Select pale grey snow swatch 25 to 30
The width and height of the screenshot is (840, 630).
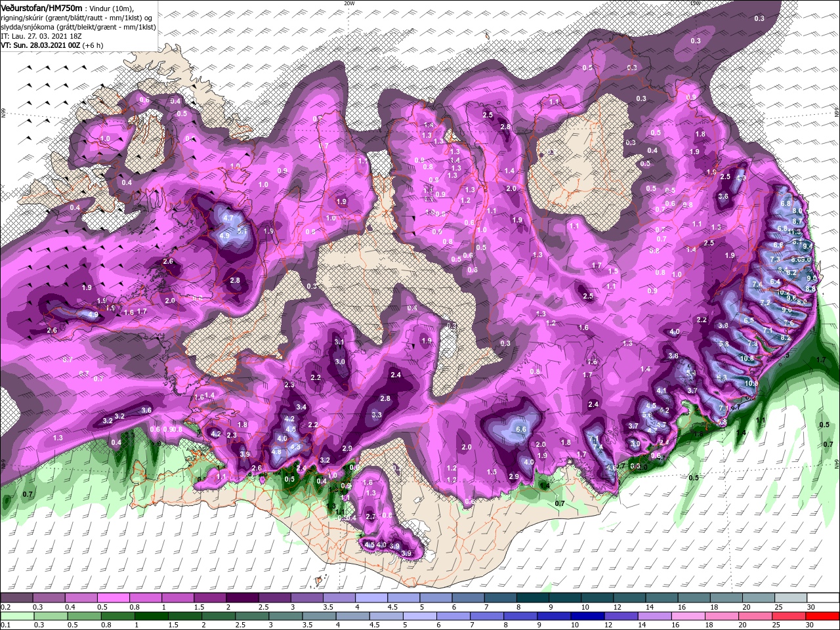(789, 598)
